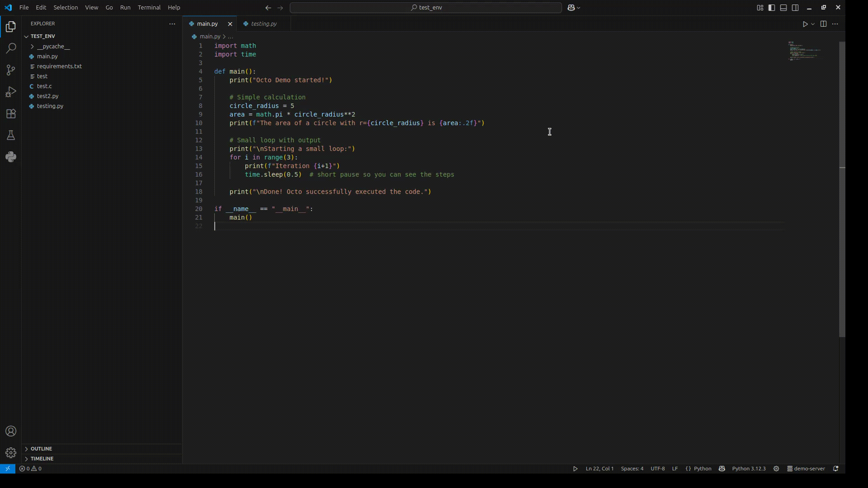868x488 pixels.
Task: Click the test_env command center search box
Action: [426, 7]
